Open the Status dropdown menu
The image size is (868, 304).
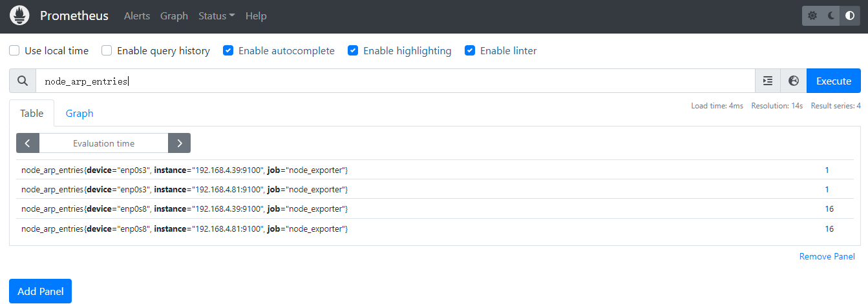[217, 16]
